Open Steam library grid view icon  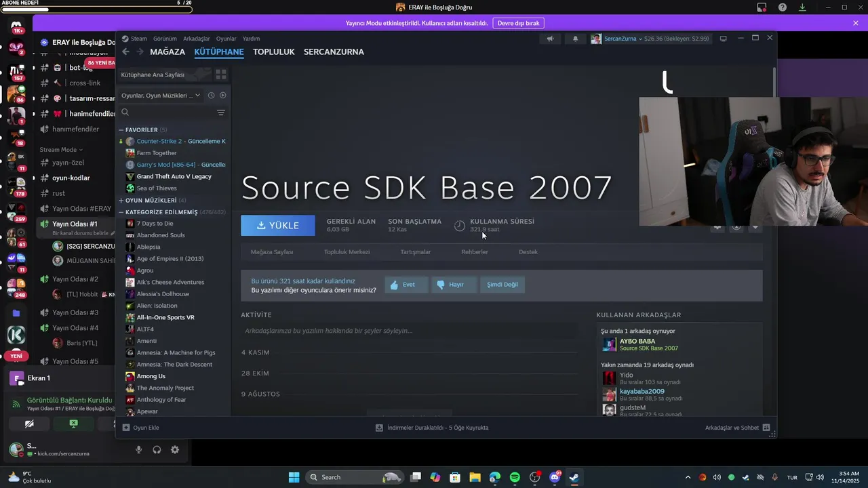(221, 75)
